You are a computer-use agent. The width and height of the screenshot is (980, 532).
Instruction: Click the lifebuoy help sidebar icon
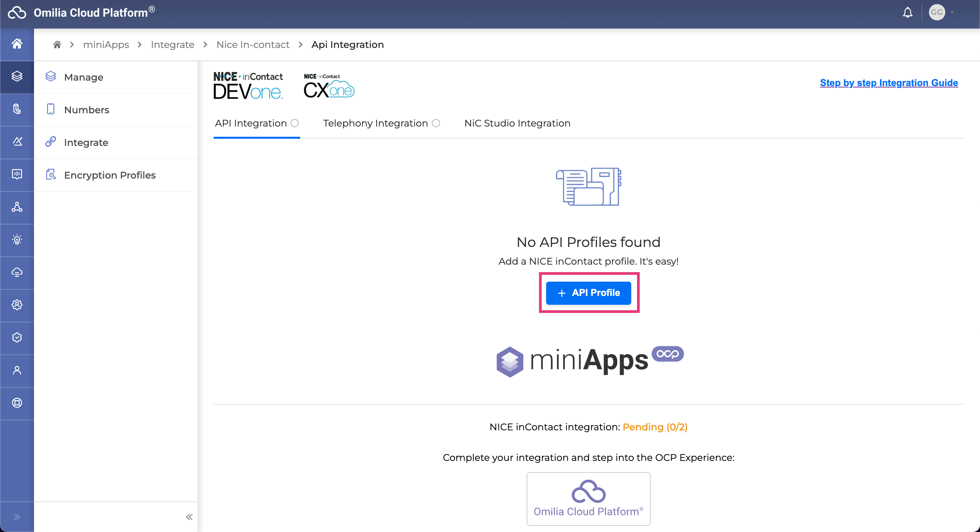tap(17, 403)
